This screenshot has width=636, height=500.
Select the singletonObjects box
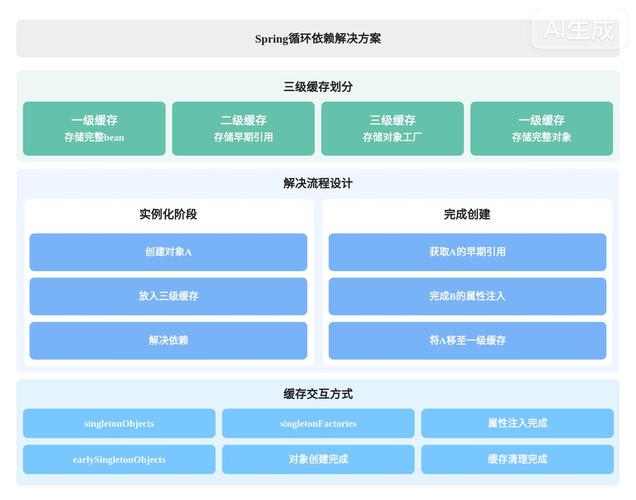[x=119, y=423]
